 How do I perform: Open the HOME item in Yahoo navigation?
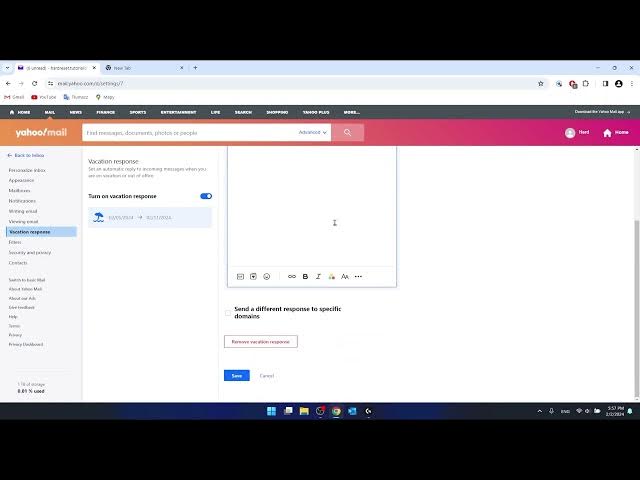point(20,112)
